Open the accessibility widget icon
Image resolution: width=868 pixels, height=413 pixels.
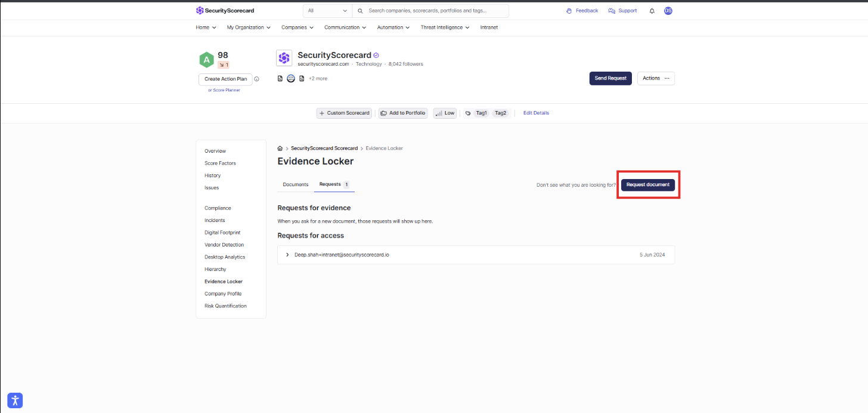[15, 400]
